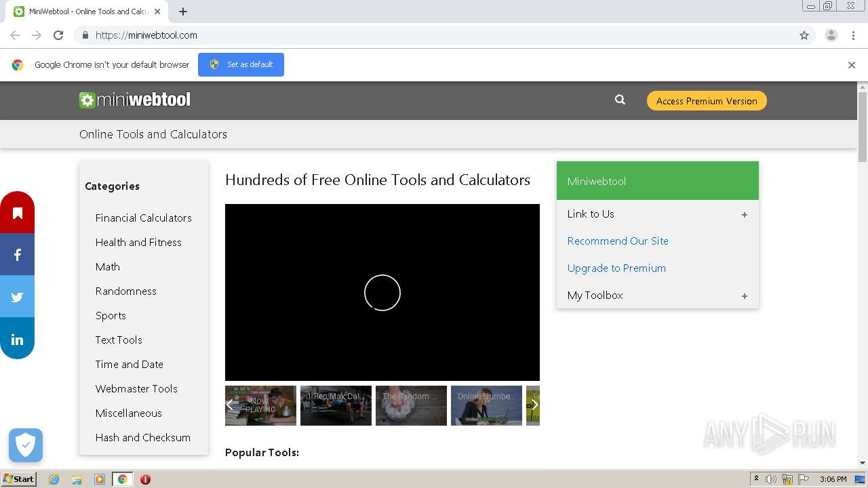Select The Random video thumbnail

[x=411, y=405]
